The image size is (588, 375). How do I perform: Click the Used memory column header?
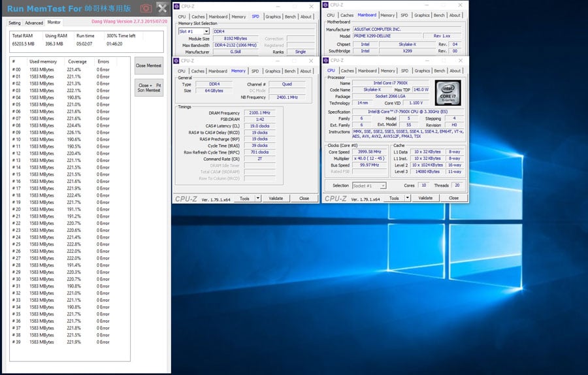[x=43, y=61]
